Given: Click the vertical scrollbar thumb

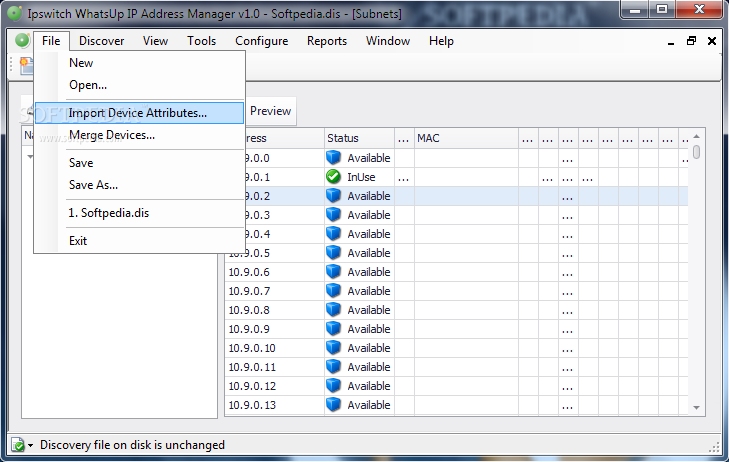Looking at the screenshot, I should click(x=696, y=152).
